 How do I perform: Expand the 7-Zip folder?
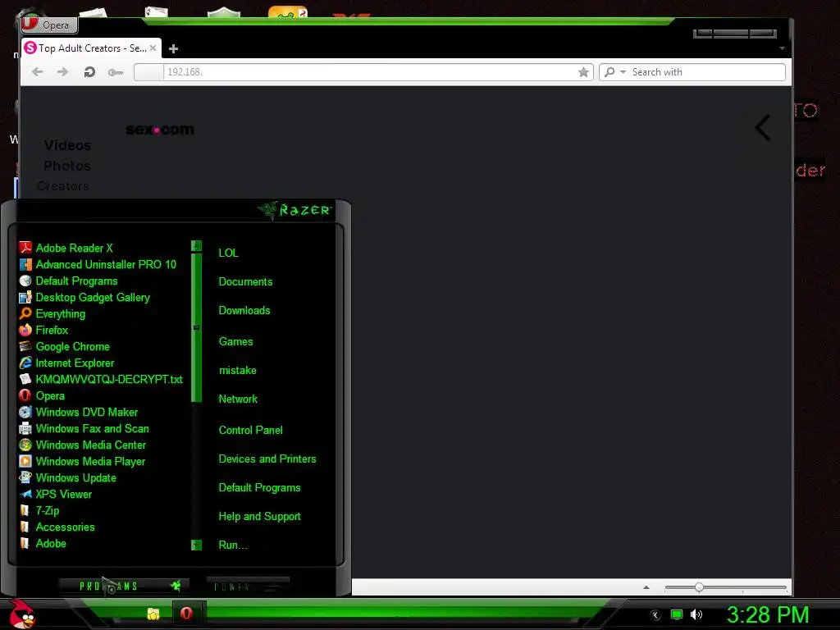click(39, 510)
